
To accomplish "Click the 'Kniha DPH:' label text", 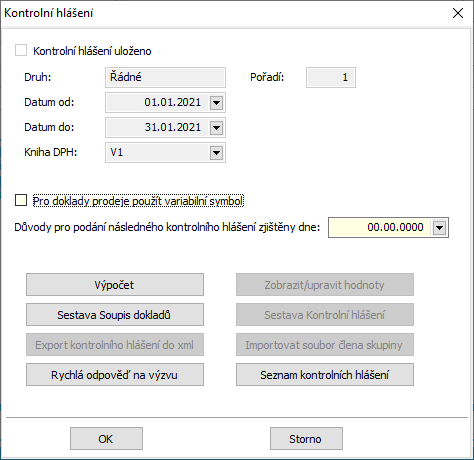I will point(50,152).
